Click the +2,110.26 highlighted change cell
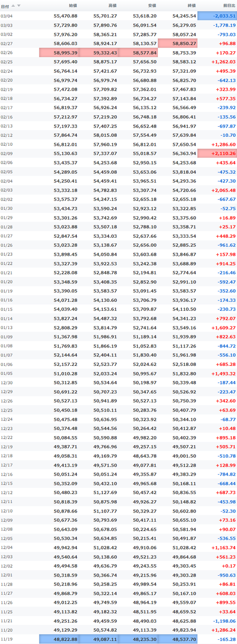The height and width of the screenshot is (644, 237). point(217,153)
